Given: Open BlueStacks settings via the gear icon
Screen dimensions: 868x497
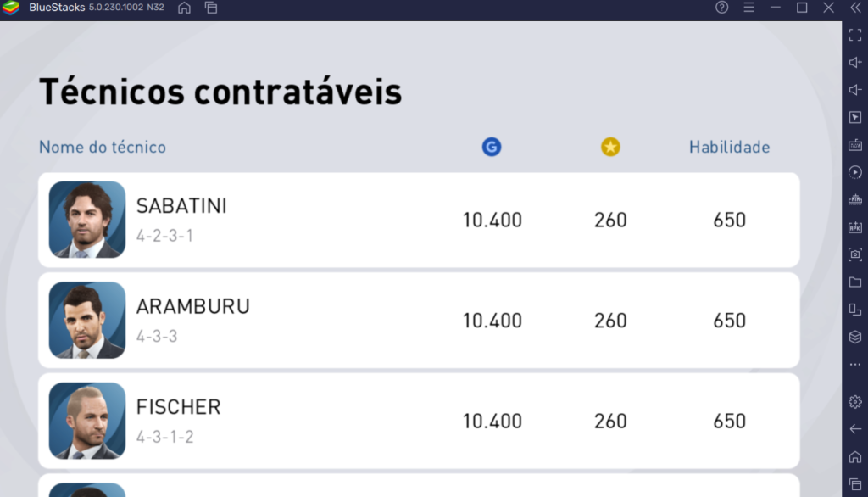Looking at the screenshot, I should (x=854, y=400).
